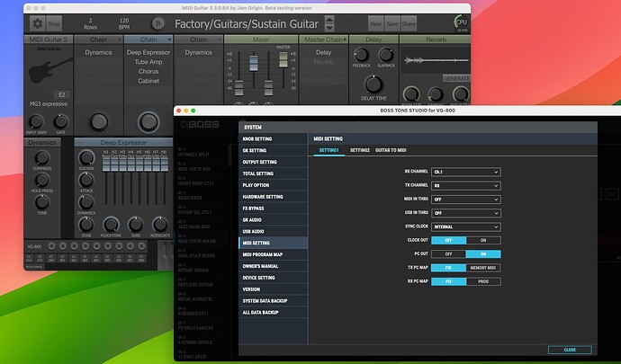Click CLOSE in the System dialog

point(570,350)
